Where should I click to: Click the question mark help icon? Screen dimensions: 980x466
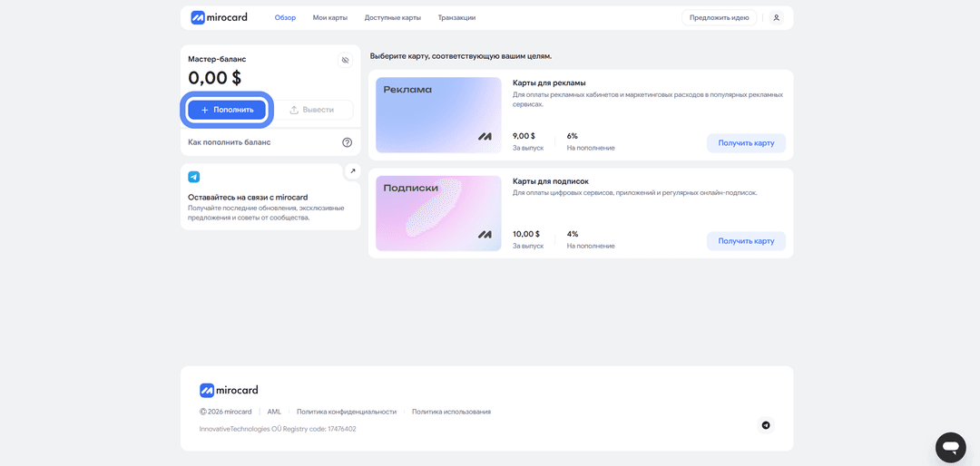pos(348,142)
